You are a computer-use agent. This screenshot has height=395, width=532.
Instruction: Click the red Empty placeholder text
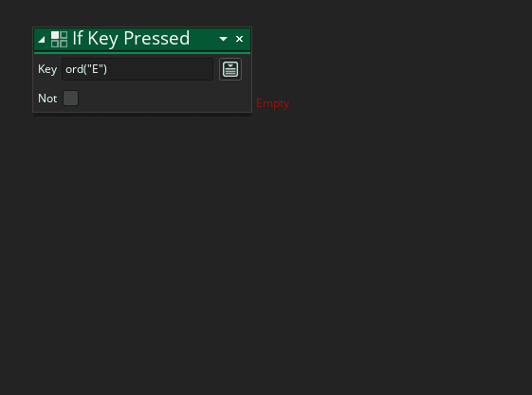point(272,103)
